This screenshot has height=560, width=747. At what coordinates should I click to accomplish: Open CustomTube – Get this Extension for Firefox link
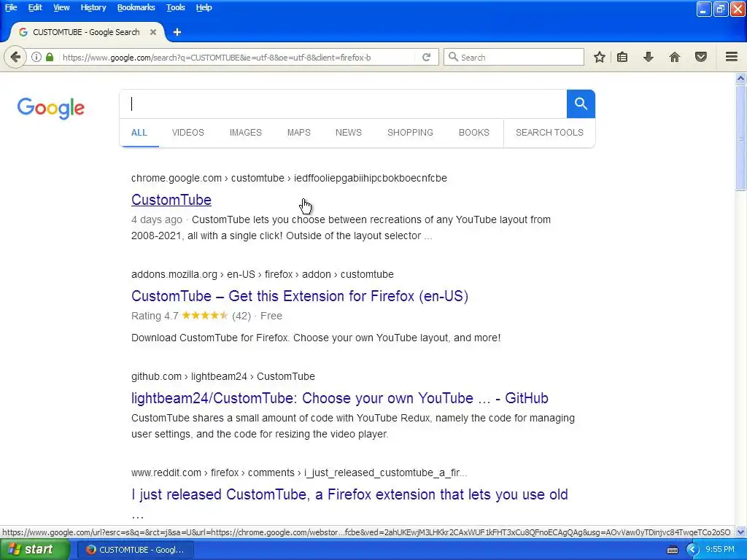point(300,296)
